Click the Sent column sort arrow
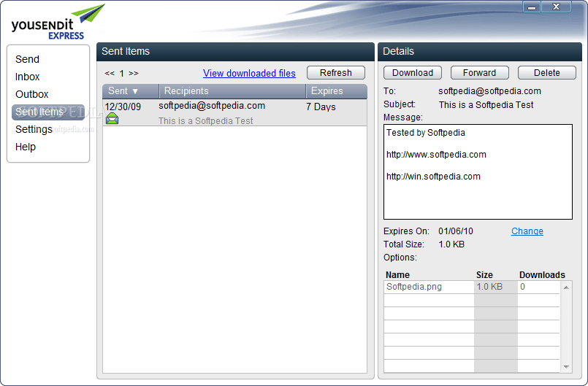Image resolution: width=588 pixels, height=386 pixels. 135,91
